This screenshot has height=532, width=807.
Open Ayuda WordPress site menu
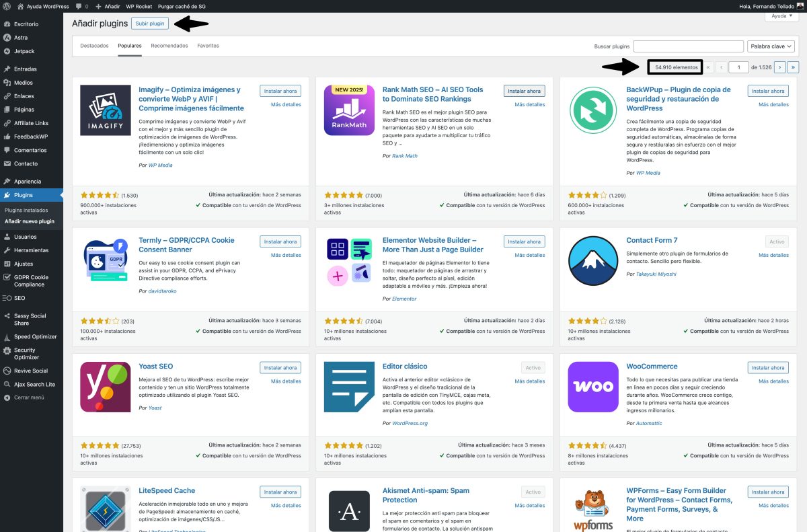[x=42, y=6]
